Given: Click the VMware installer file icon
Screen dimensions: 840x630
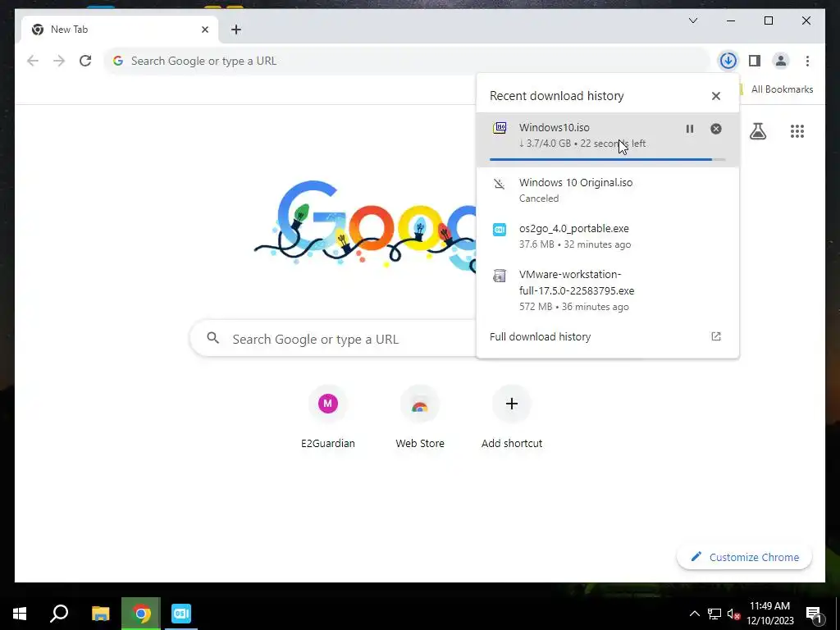Looking at the screenshot, I should tap(500, 276).
